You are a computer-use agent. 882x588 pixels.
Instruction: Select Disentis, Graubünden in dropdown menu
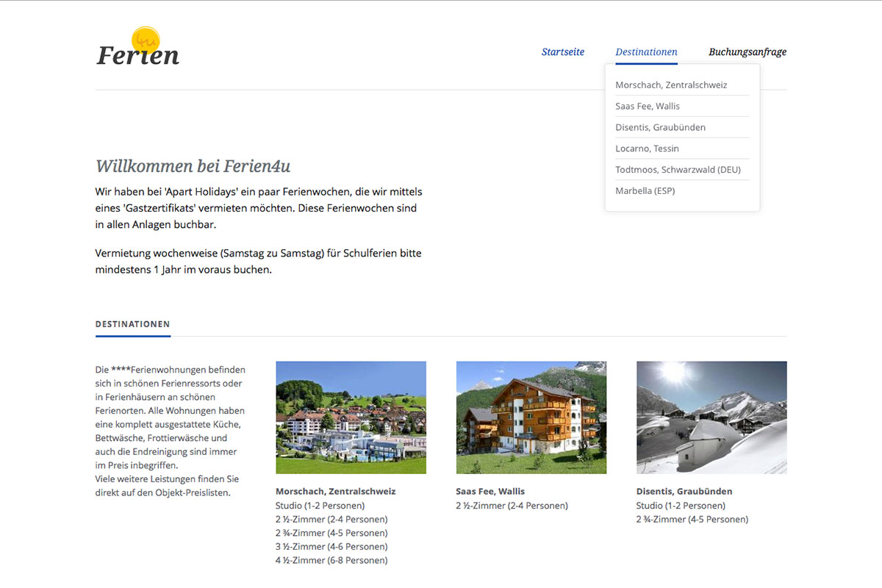pyautogui.click(x=660, y=128)
